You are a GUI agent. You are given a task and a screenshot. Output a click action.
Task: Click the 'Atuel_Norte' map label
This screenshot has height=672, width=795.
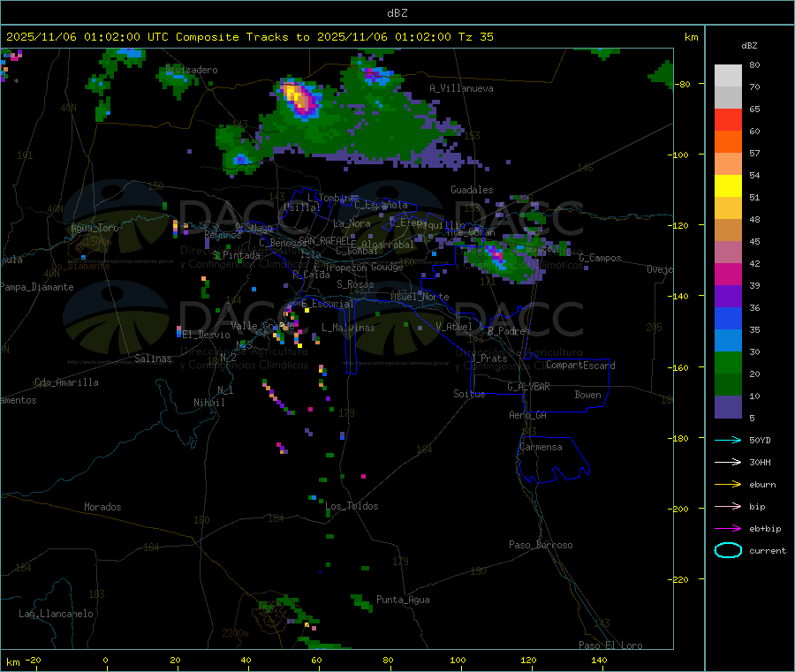[420, 297]
